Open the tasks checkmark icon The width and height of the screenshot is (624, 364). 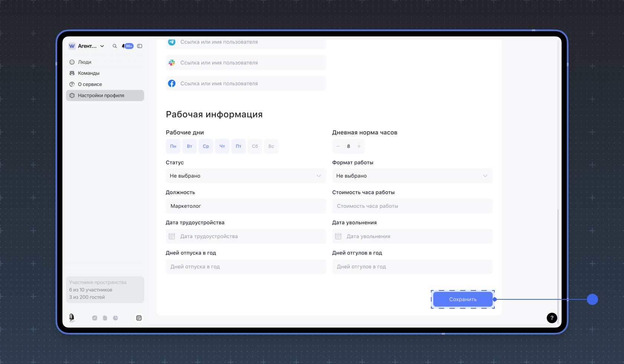point(95,318)
